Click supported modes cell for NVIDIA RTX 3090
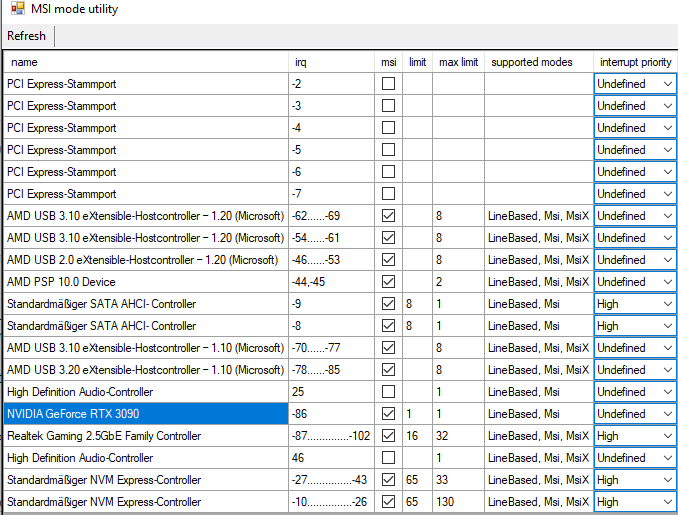Screen dimensions: 678x515 coord(539,414)
